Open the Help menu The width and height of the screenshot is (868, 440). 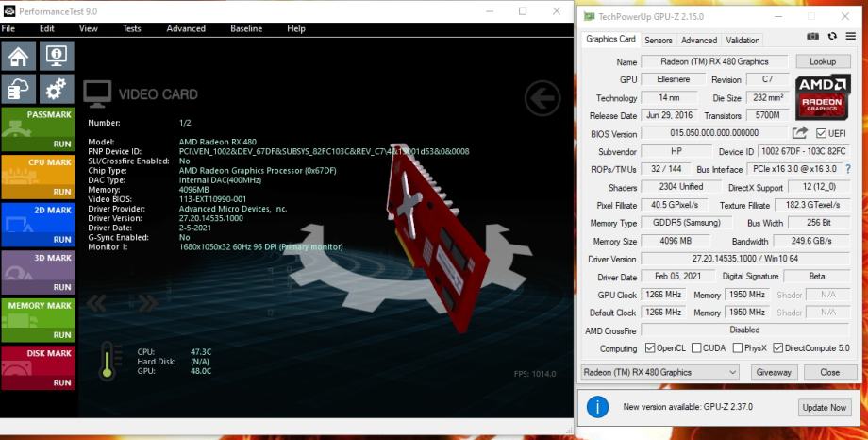pyautogui.click(x=296, y=29)
